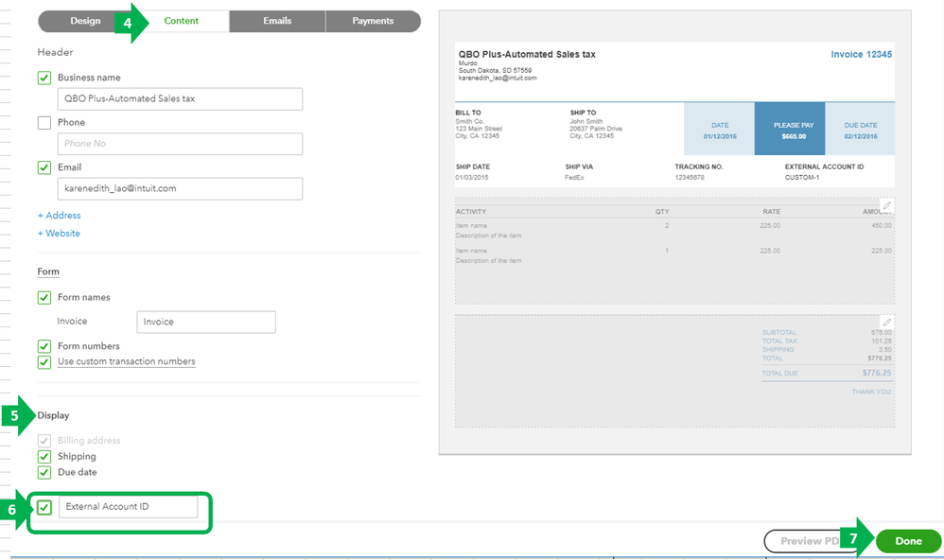Click the pencil icon on the activity table

[886, 205]
